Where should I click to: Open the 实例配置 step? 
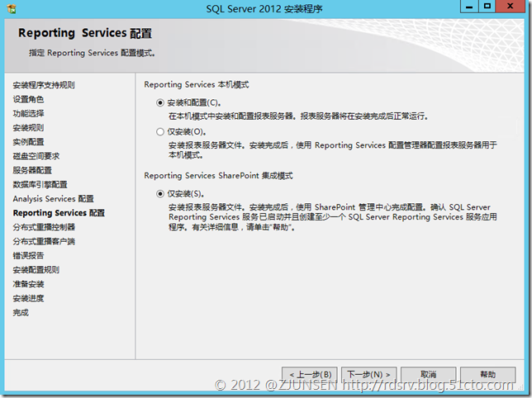point(28,142)
